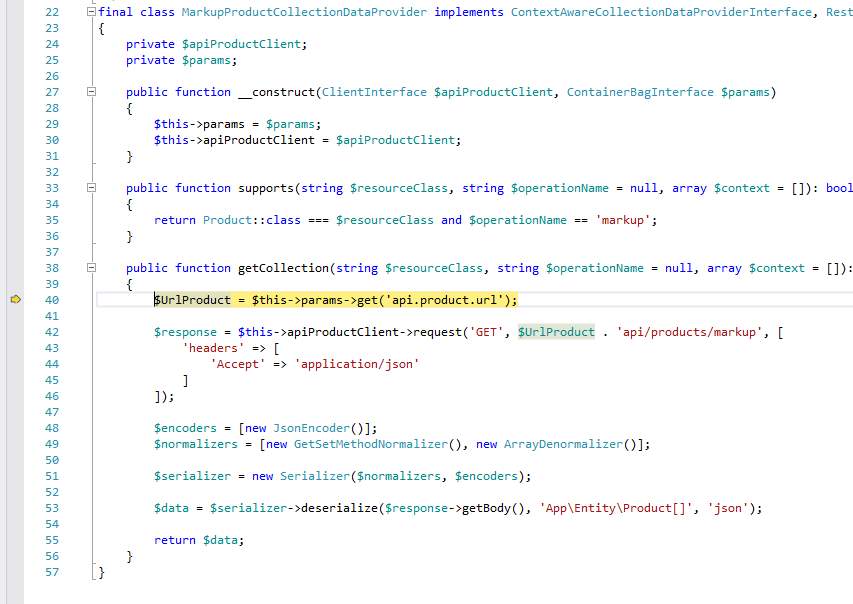Image resolution: width=853 pixels, height=604 pixels.
Task: Collapse the supports function on line 33
Action: pyautogui.click(x=91, y=188)
